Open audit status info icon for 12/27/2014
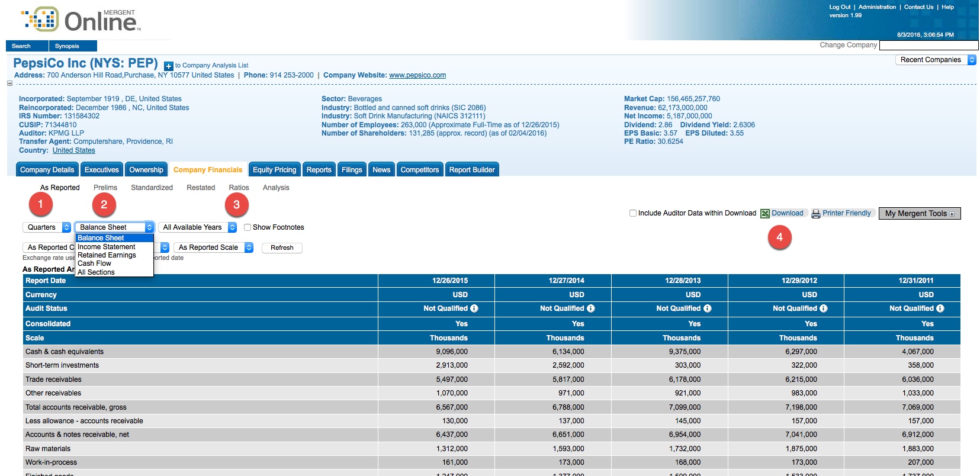The height and width of the screenshot is (476, 980). [x=591, y=308]
